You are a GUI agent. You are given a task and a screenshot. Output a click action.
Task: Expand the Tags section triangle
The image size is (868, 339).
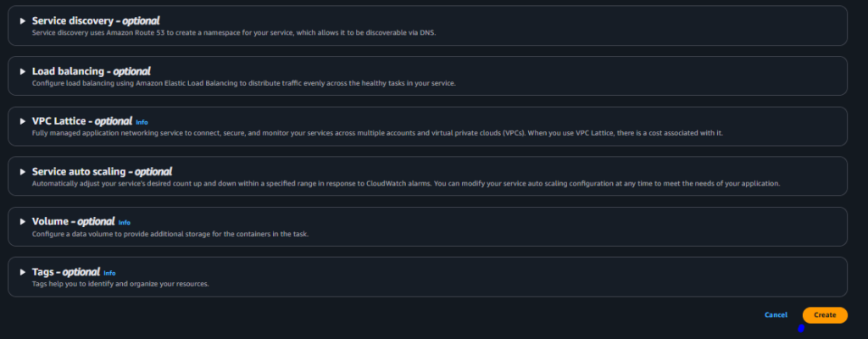23,272
